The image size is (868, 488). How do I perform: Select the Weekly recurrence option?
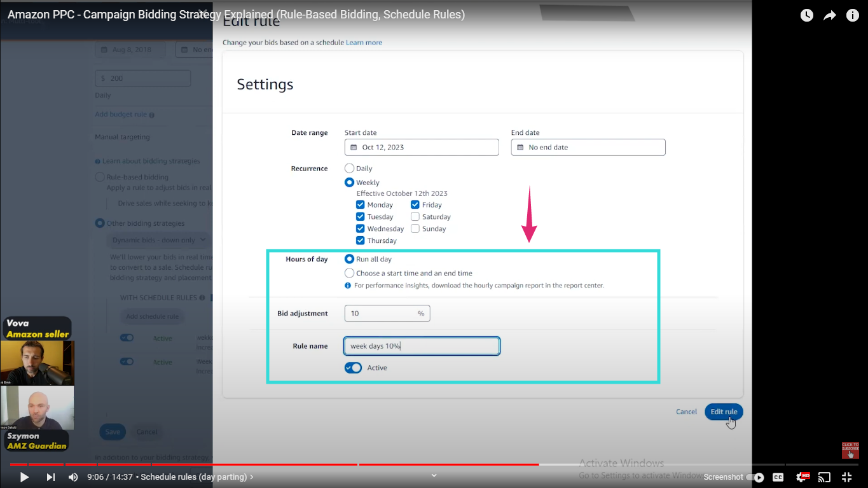click(349, 183)
